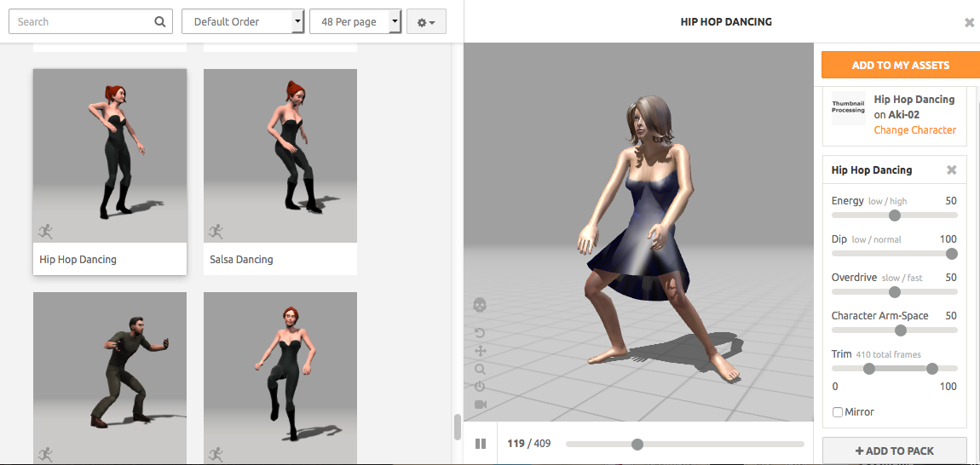Click the video camera icon
This screenshot has width=980, height=465.
480,405
